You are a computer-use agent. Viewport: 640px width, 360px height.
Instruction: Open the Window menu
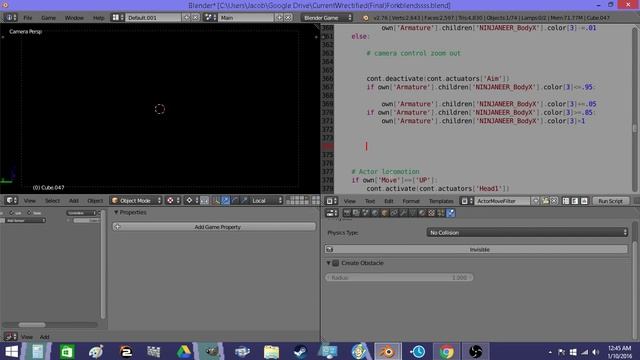click(x=74, y=18)
